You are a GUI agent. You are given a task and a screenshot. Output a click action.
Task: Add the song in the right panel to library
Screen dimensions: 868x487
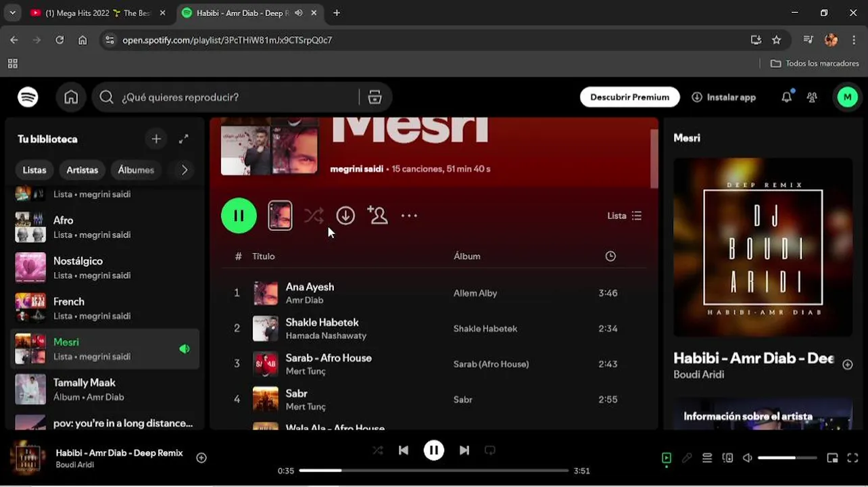click(x=847, y=365)
